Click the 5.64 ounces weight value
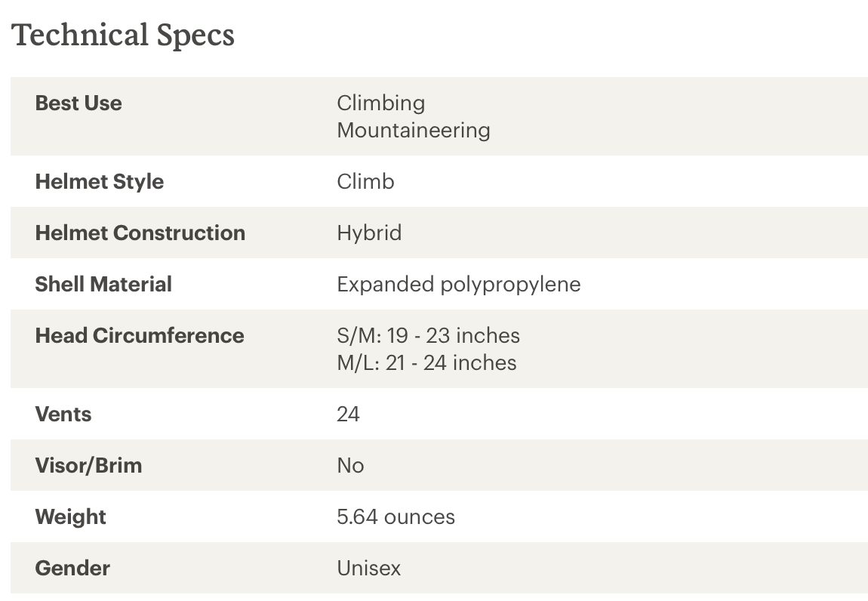 396,516
